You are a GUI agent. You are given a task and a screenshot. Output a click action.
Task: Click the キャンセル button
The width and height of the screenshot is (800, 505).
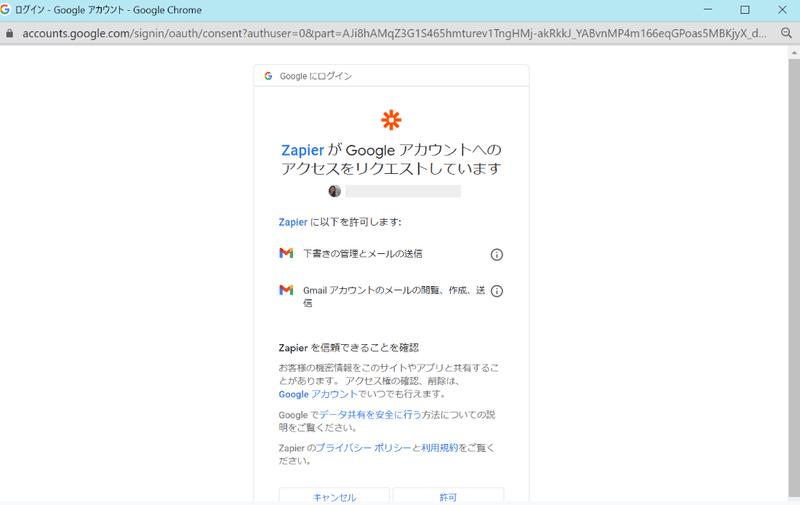[x=334, y=496]
